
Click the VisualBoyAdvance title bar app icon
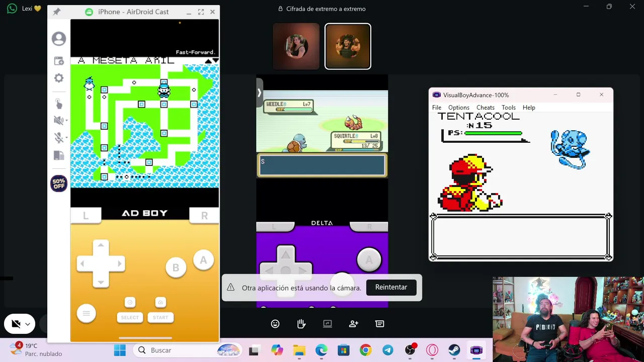pyautogui.click(x=436, y=95)
